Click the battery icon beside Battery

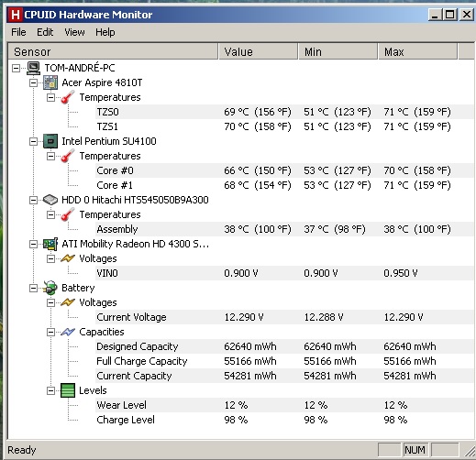pos(50,288)
